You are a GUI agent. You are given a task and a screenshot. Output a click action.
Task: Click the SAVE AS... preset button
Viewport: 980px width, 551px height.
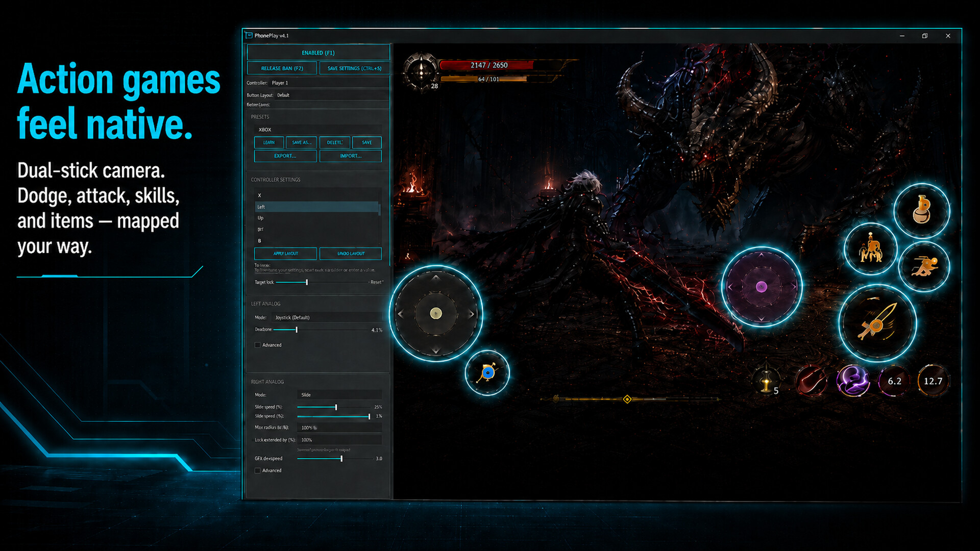click(x=301, y=142)
